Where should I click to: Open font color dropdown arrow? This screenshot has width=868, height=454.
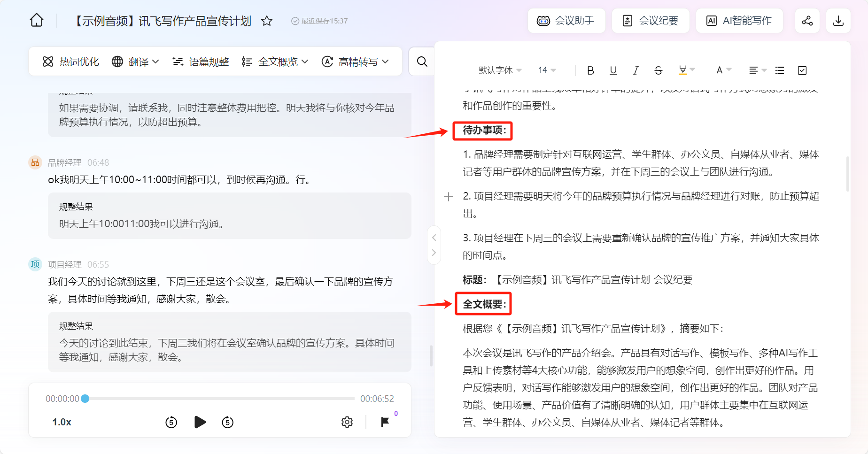(729, 70)
